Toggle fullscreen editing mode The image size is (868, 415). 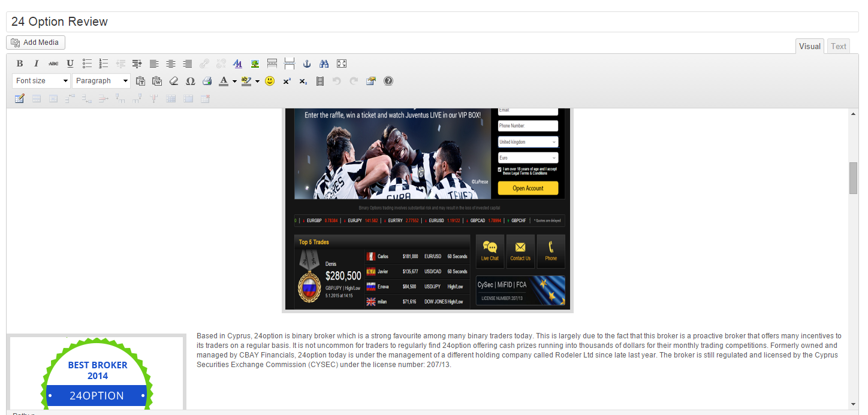tap(342, 63)
